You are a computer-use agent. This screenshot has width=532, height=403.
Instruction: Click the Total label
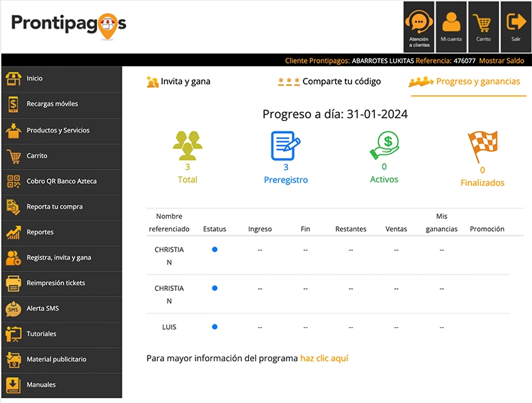187,180
